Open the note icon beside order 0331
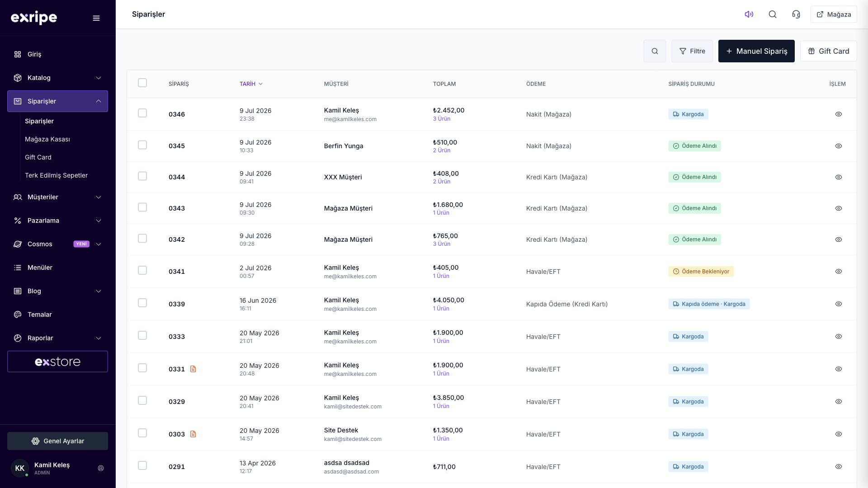The image size is (868, 488). click(x=193, y=369)
